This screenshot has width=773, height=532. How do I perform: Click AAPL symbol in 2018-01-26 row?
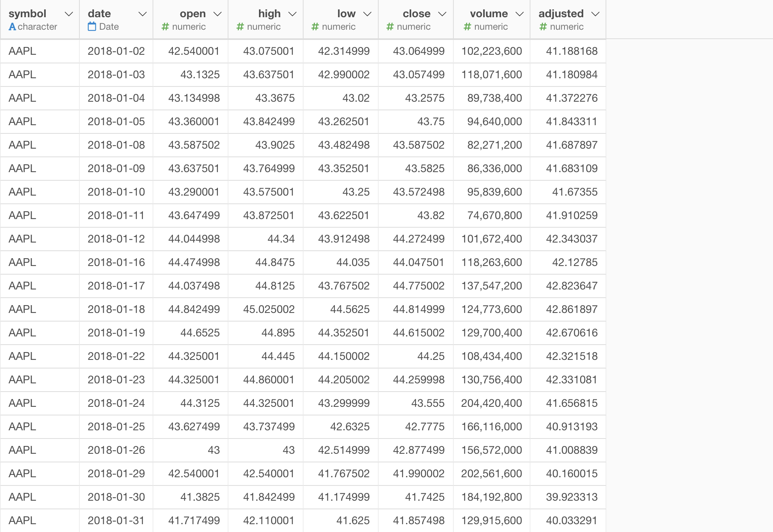tap(22, 450)
